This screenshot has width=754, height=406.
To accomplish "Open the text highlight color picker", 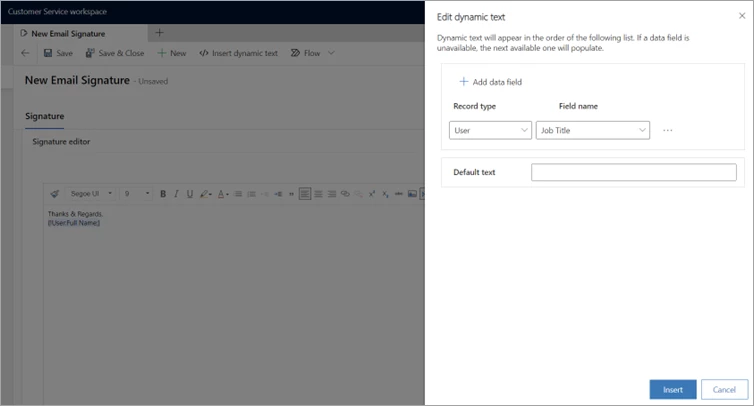I will (205, 194).
